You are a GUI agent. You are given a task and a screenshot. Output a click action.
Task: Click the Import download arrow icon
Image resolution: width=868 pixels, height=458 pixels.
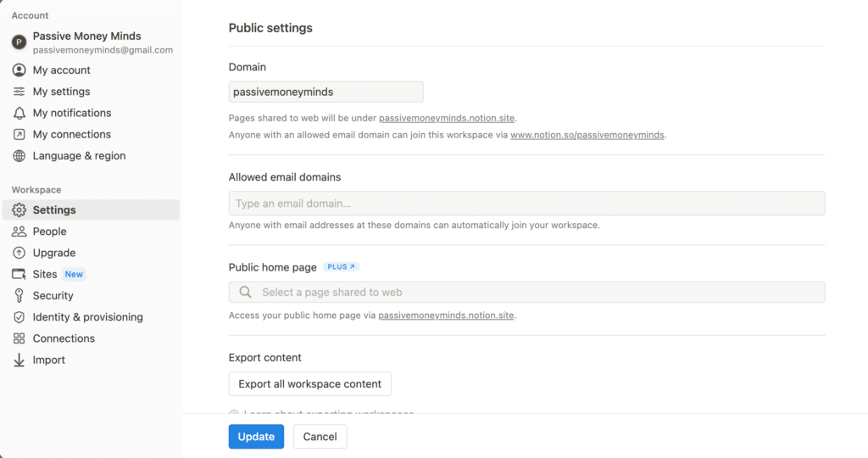(19, 360)
